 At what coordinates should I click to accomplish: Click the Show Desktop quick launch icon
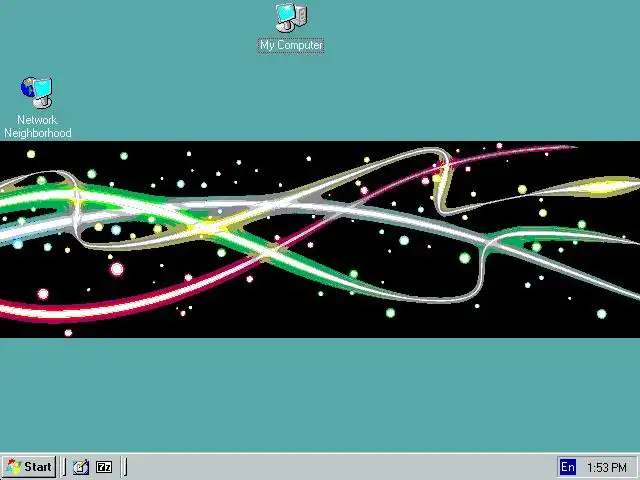[81, 467]
